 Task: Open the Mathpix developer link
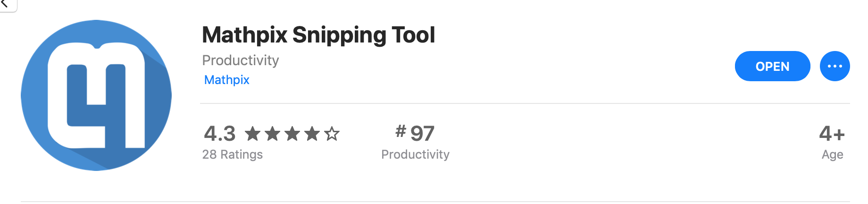226,80
